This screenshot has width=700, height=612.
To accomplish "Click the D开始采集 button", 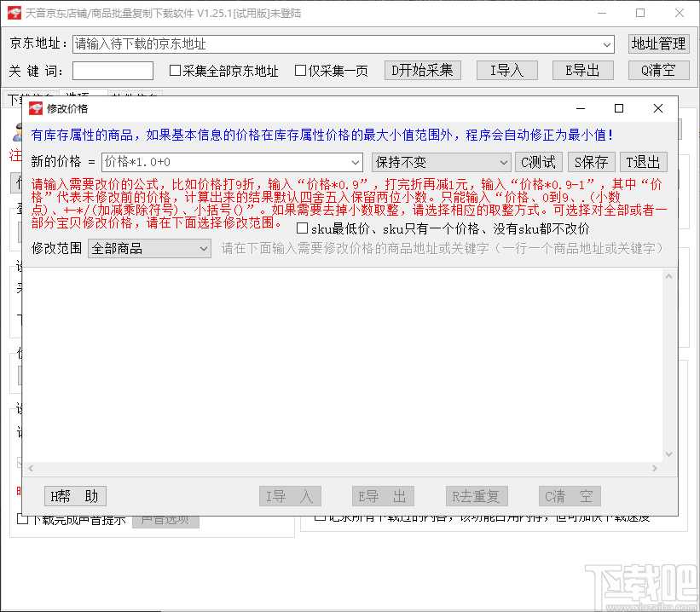I will pyautogui.click(x=423, y=71).
